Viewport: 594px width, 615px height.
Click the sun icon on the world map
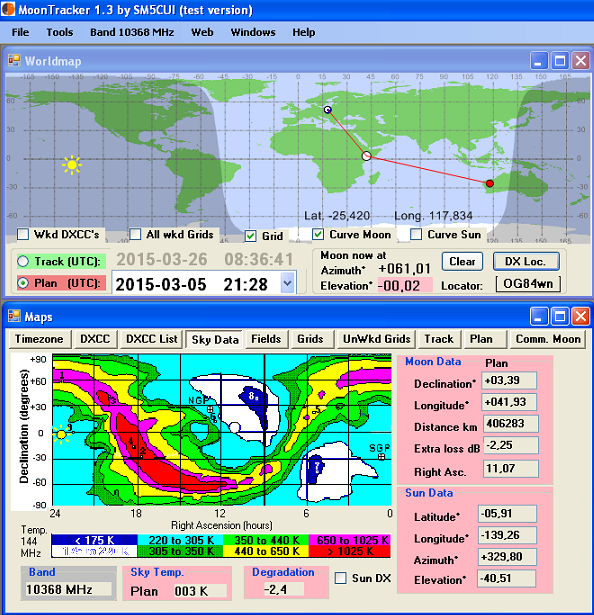click(72, 165)
